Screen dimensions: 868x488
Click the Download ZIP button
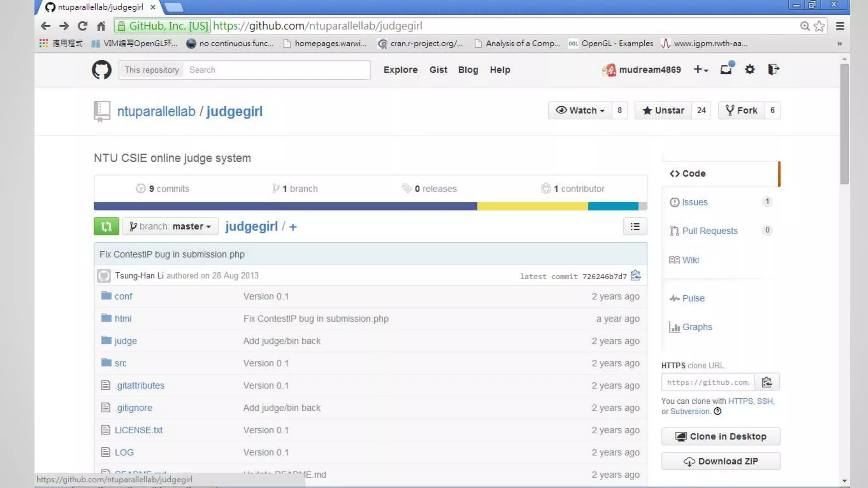pos(721,461)
